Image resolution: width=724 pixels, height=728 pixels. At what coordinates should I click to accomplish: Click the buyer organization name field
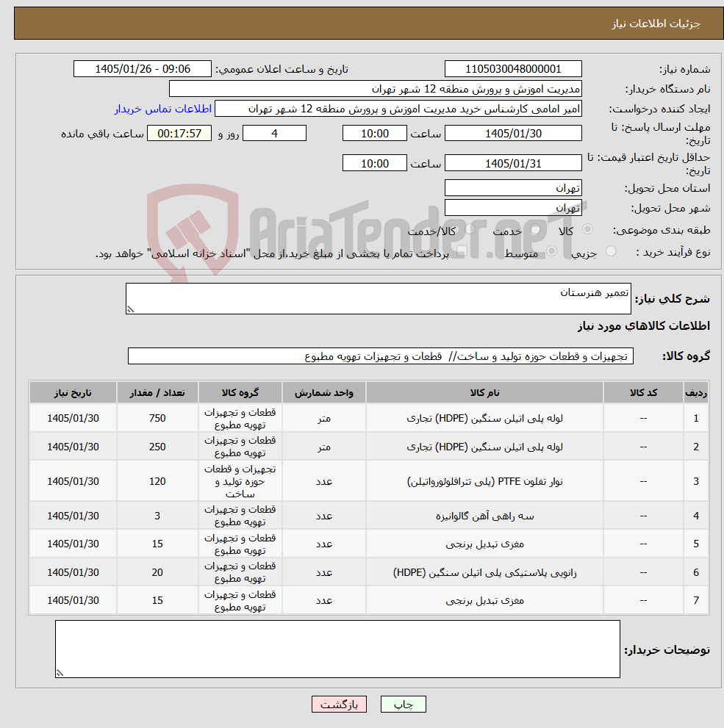click(376, 89)
